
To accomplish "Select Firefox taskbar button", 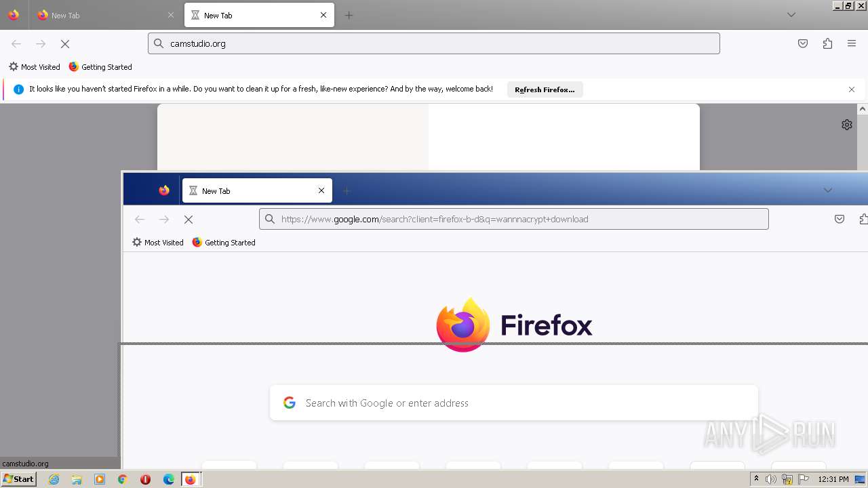I will 191,479.
